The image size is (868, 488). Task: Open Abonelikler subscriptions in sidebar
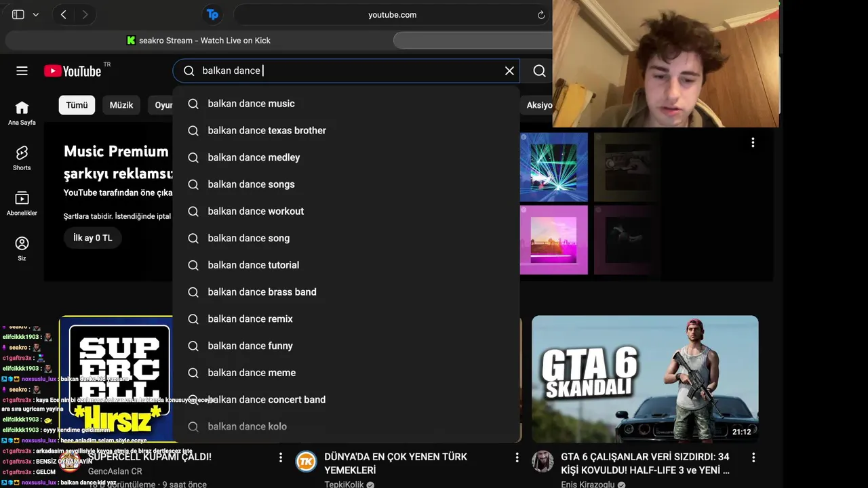pyautogui.click(x=22, y=203)
